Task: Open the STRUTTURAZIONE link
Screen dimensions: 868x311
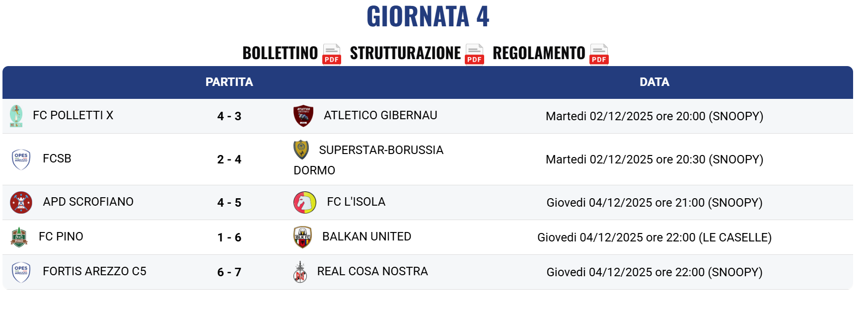Action: (x=405, y=53)
